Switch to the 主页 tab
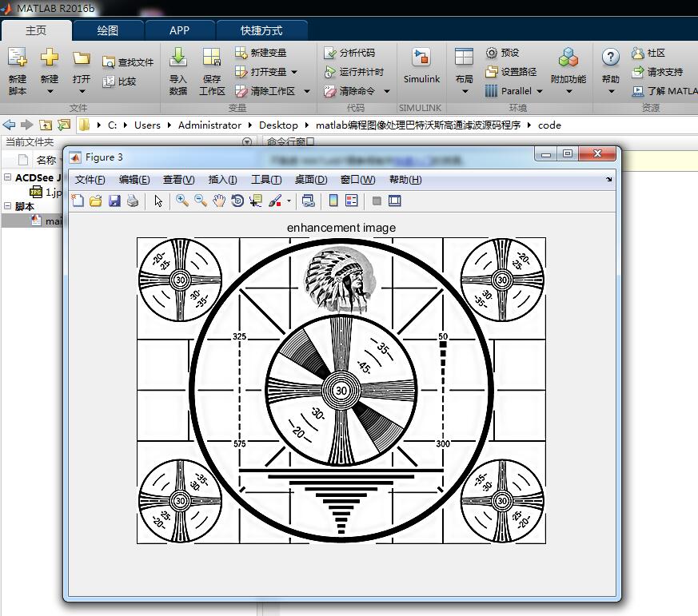The height and width of the screenshot is (616, 698). [36, 30]
